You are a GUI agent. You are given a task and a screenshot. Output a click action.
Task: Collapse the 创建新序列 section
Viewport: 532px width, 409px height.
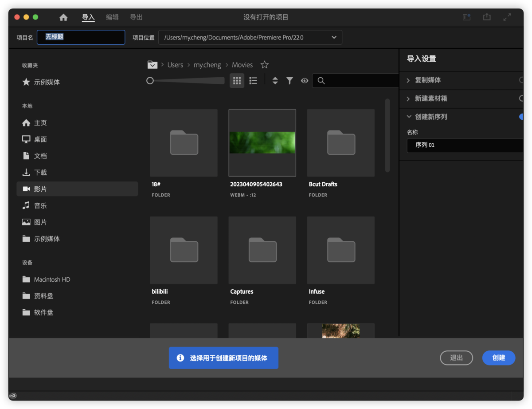click(x=409, y=116)
